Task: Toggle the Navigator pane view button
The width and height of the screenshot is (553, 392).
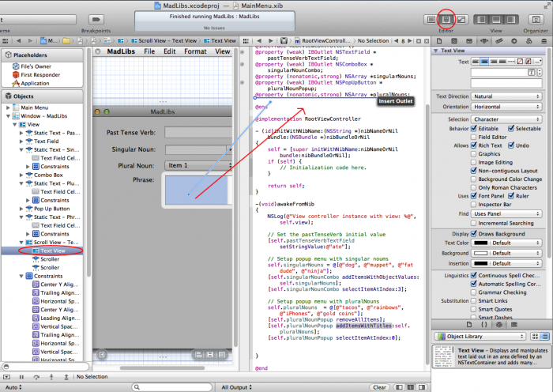Action: click(481, 20)
